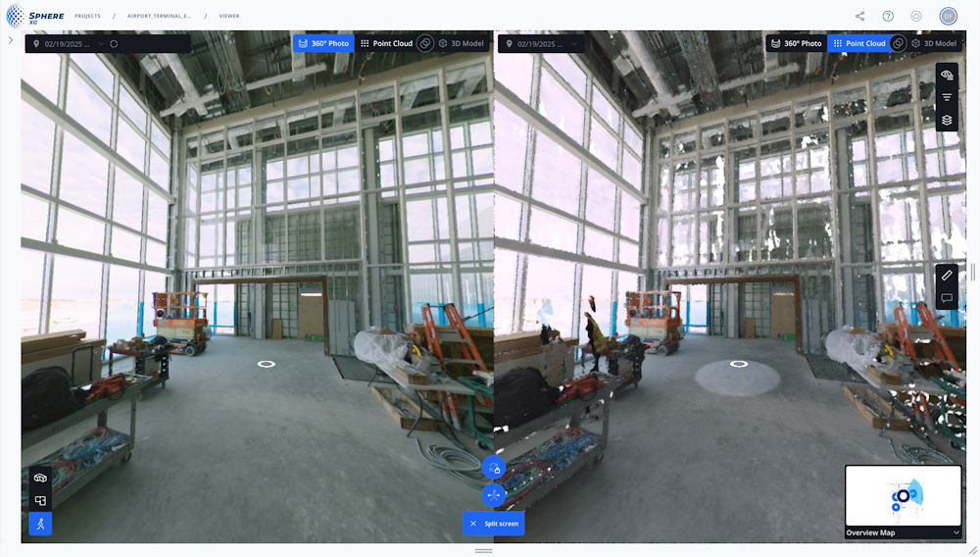The height and width of the screenshot is (557, 980).
Task: Go to PROJECTS breadcrumb link
Action: (x=87, y=17)
